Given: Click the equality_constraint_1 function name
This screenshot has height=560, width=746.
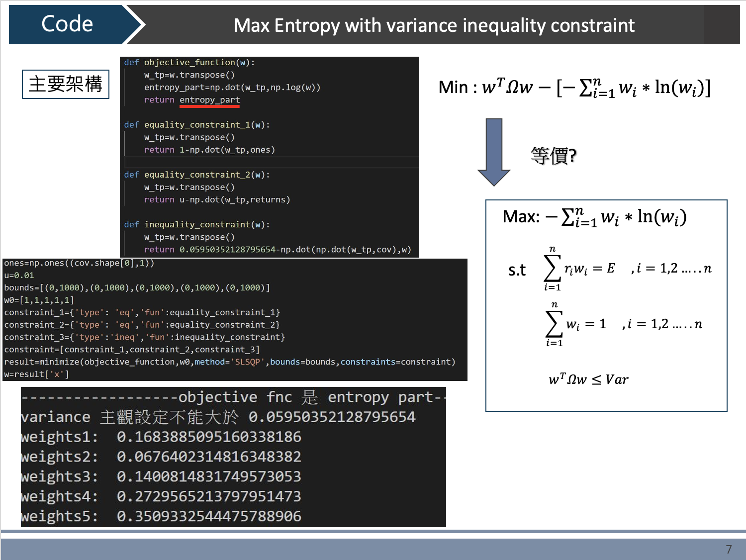Looking at the screenshot, I should (196, 124).
